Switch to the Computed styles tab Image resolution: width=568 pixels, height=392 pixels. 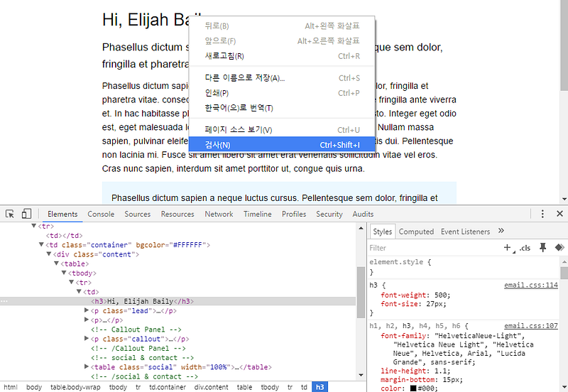pos(416,232)
